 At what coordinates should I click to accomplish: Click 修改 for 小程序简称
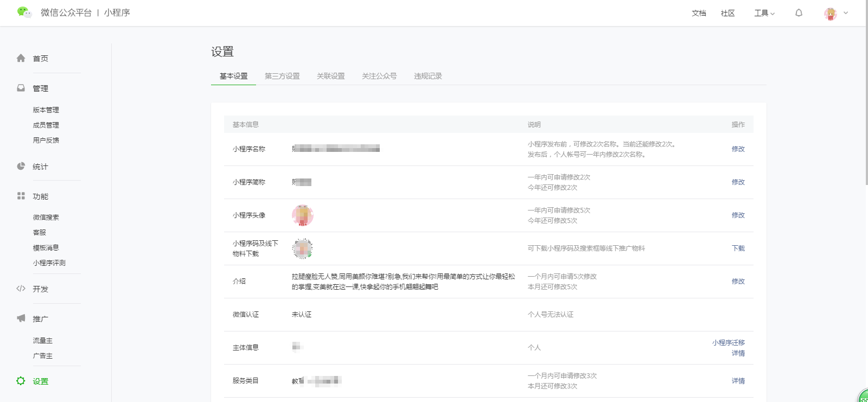coord(738,182)
